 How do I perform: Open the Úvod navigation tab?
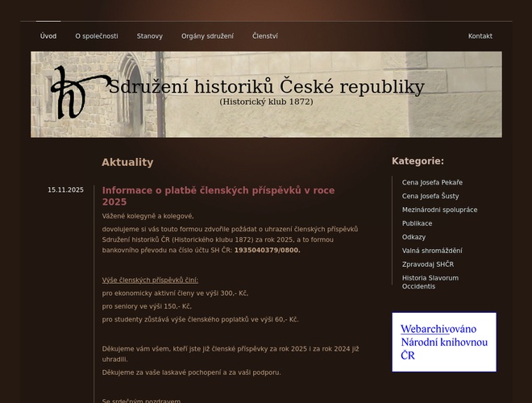click(48, 36)
